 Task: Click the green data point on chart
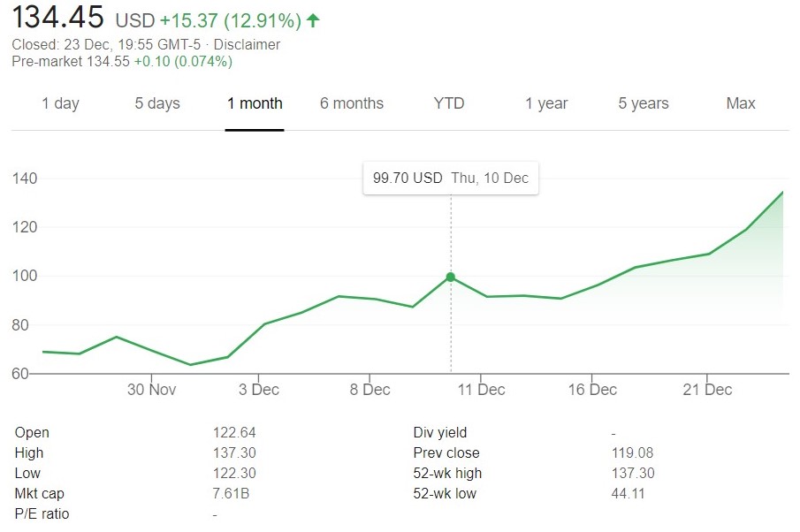pos(451,277)
